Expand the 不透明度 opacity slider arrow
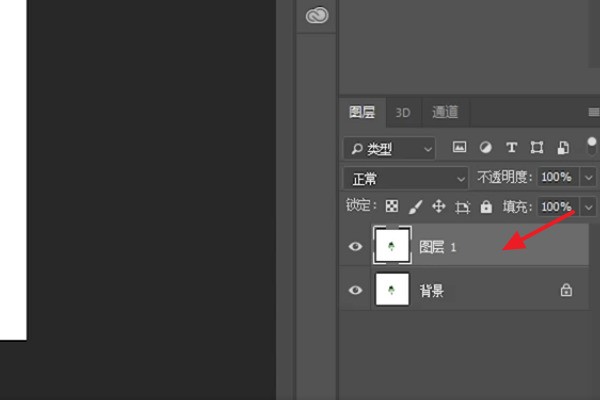 tap(588, 178)
